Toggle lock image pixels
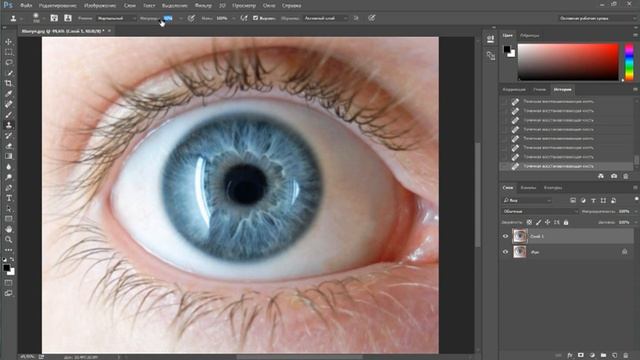 pos(538,222)
